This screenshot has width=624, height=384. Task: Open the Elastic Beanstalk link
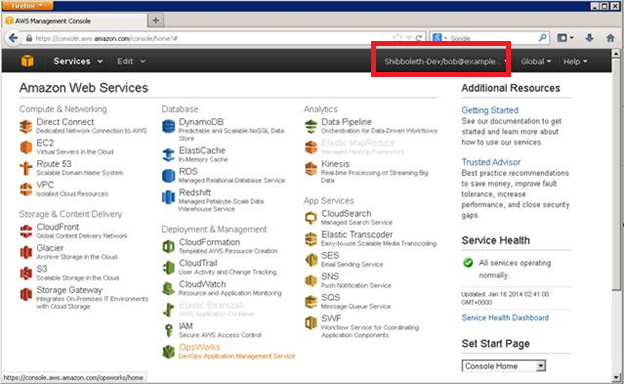pos(212,305)
